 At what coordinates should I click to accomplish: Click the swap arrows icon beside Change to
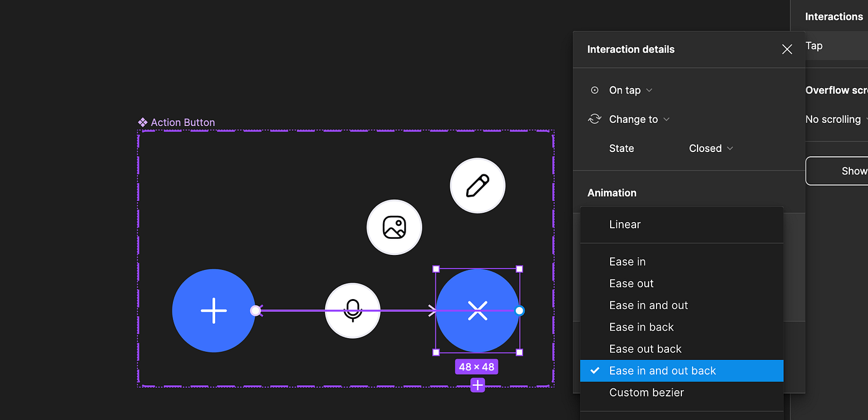pyautogui.click(x=595, y=119)
